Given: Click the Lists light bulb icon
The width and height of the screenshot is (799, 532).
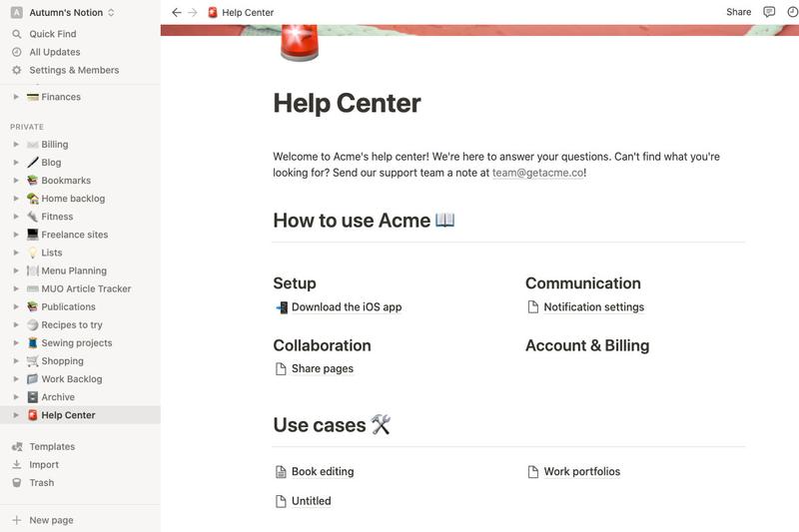Looking at the screenshot, I should pos(33,253).
